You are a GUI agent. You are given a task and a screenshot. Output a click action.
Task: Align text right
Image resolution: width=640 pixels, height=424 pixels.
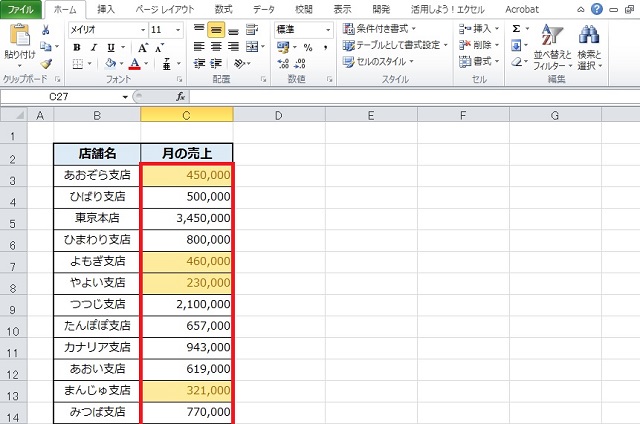click(233, 47)
